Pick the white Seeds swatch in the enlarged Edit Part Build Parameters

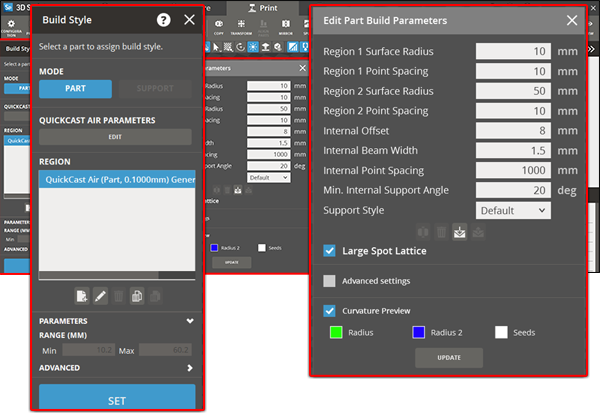click(501, 333)
